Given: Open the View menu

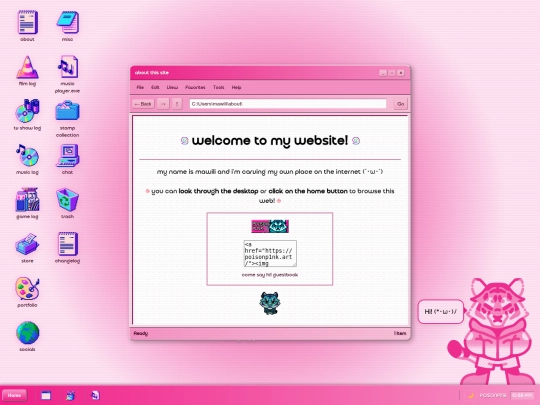Looking at the screenshot, I should pyautogui.click(x=172, y=87).
